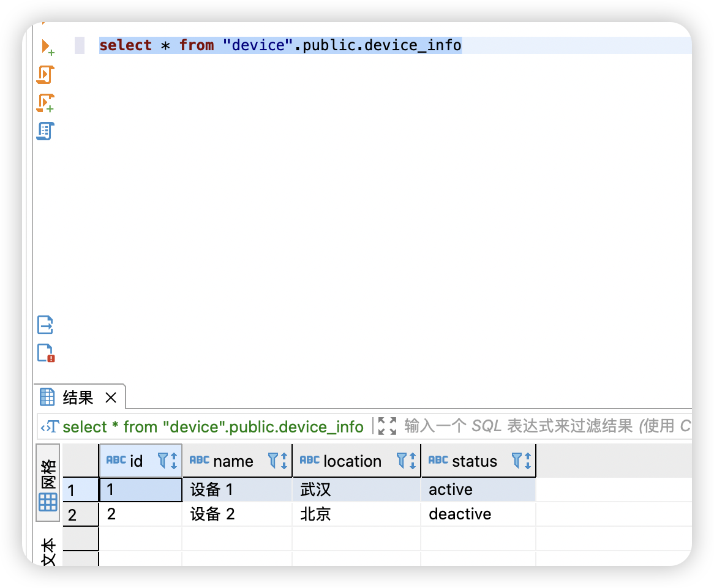Viewport: 714px width, 588px height.
Task: Select the name column header
Action: point(236,461)
